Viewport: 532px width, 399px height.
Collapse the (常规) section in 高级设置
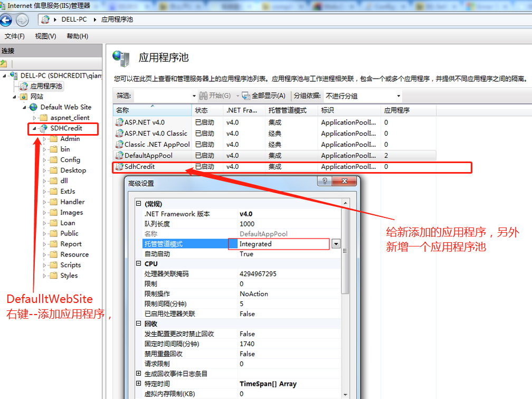pyautogui.click(x=138, y=204)
